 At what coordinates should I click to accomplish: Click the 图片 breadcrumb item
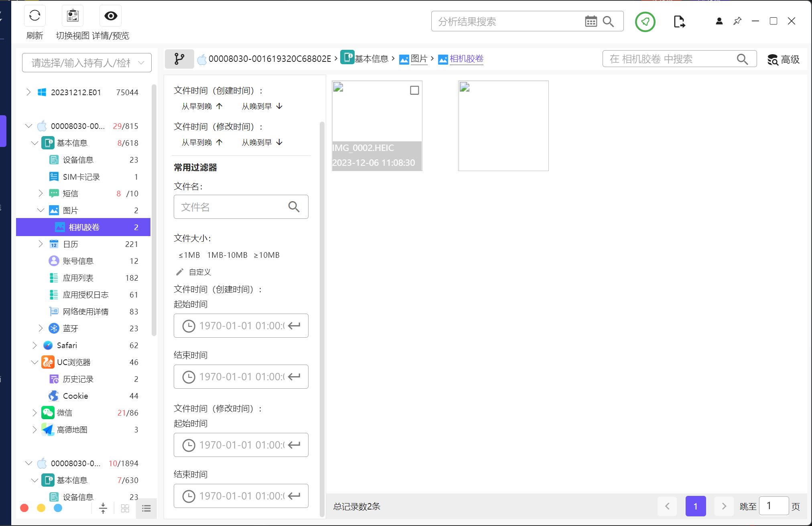pyautogui.click(x=419, y=59)
